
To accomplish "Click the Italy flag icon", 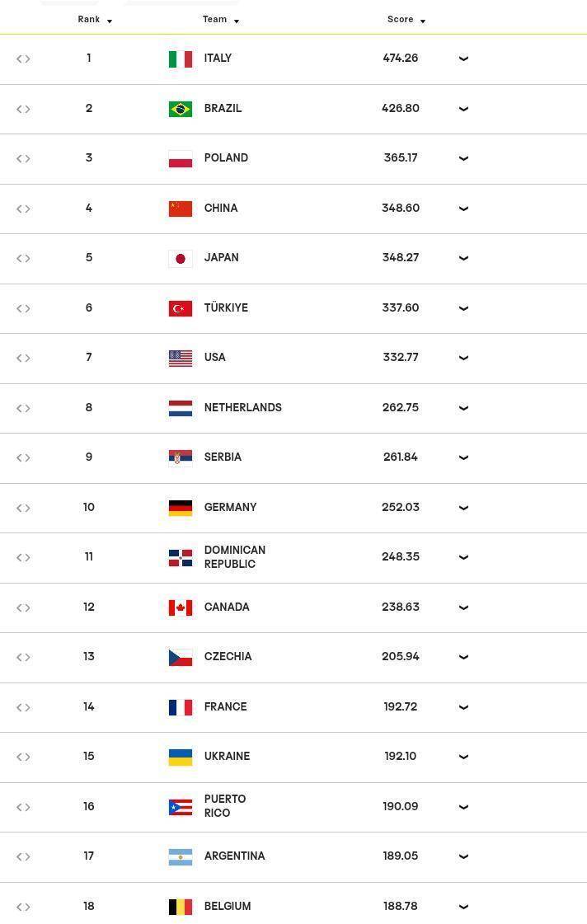I will 181,59.
